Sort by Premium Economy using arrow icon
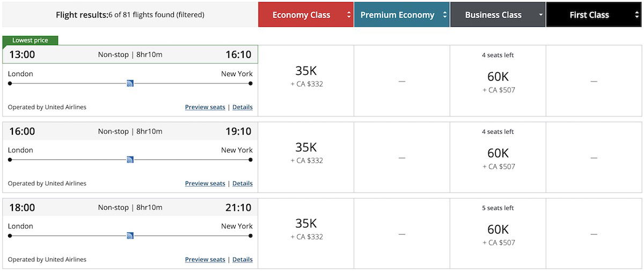Image resolution: width=644 pixels, height=271 pixels. click(445, 15)
